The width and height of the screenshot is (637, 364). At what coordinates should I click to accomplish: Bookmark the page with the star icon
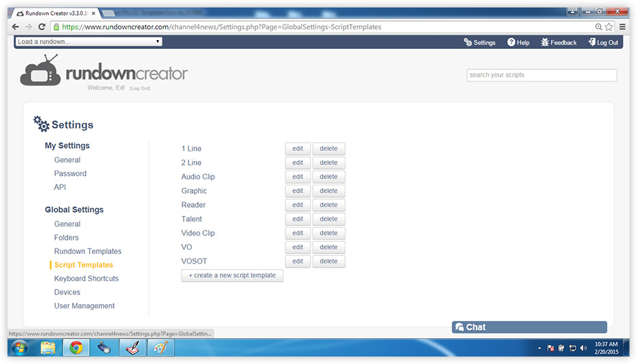point(608,26)
